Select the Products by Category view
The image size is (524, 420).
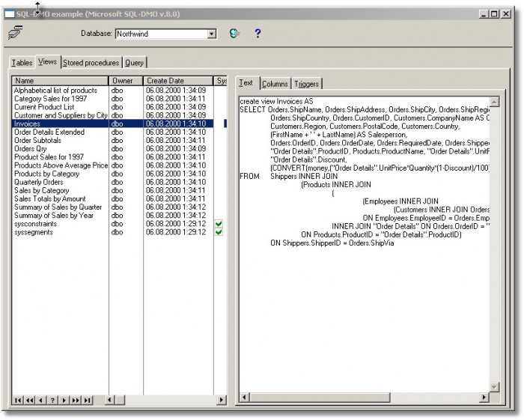(46, 174)
